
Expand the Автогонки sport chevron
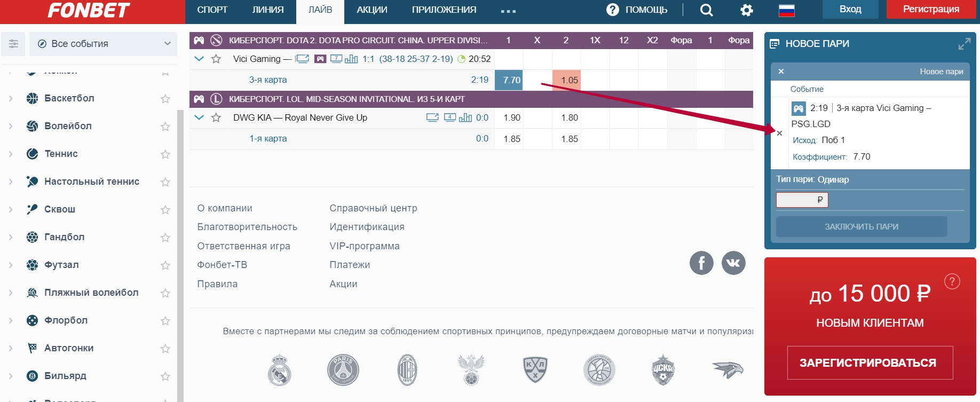[x=11, y=348]
